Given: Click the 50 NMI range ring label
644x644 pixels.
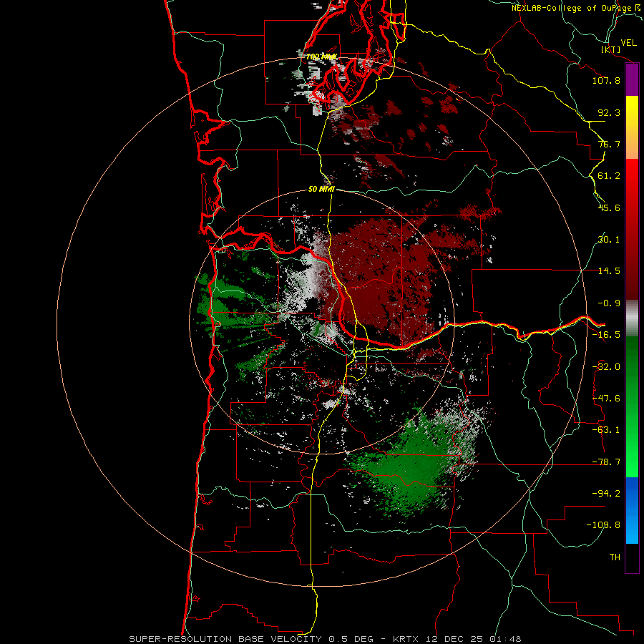Looking at the screenshot, I should coord(321,190).
